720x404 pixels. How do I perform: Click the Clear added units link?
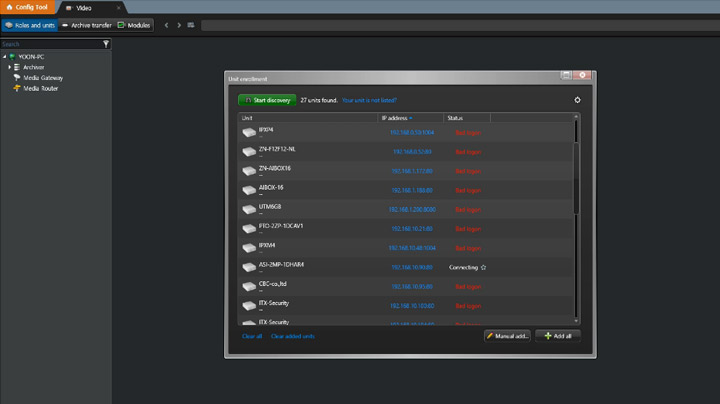(292, 336)
